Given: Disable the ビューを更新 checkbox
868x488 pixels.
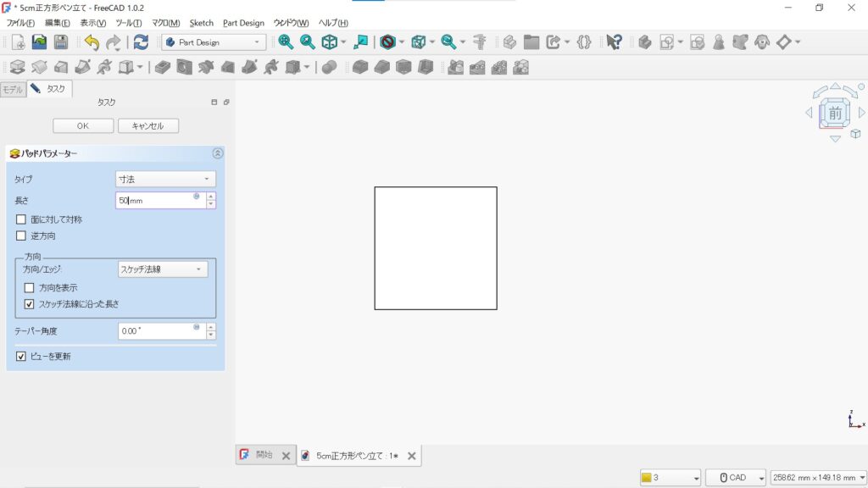Looking at the screenshot, I should click(21, 357).
